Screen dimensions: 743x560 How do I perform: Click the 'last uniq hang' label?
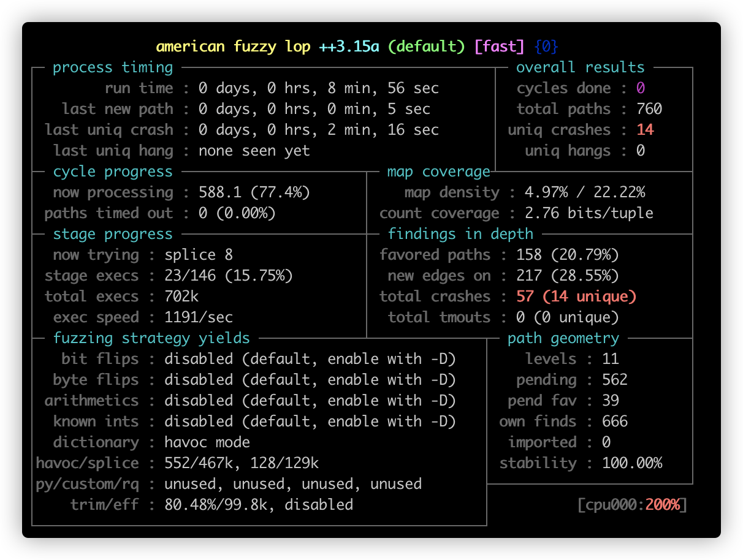(113, 151)
